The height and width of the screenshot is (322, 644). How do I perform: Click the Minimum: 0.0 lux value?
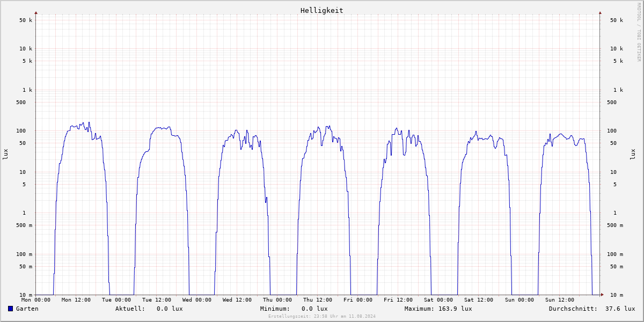click(x=294, y=309)
